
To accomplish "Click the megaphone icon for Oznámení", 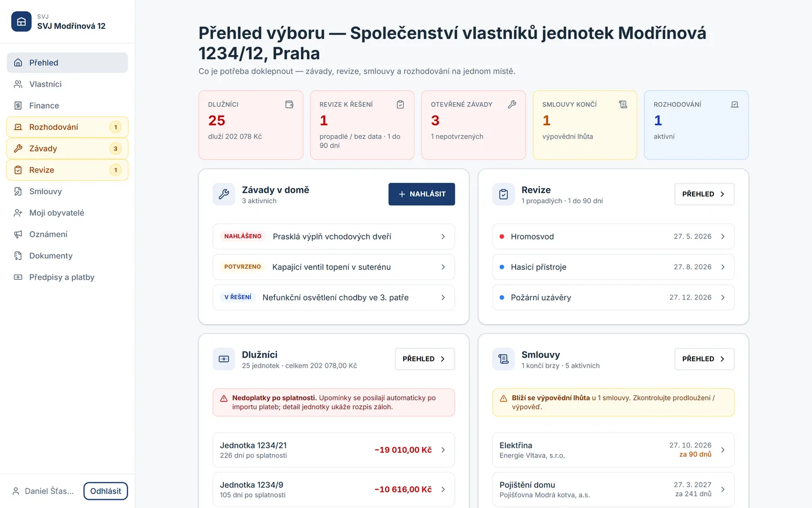I will click(x=18, y=235).
